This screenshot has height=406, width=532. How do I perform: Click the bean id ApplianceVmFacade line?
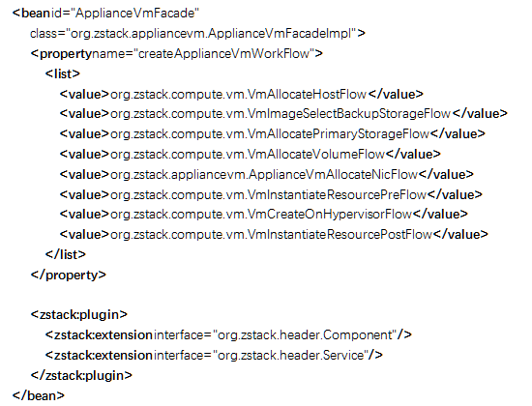pyautogui.click(x=105, y=14)
